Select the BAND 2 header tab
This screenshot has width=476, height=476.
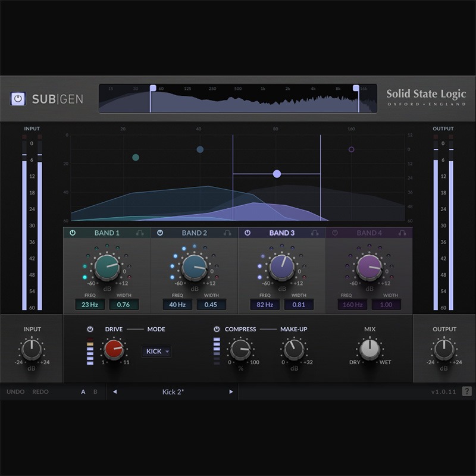(x=195, y=233)
